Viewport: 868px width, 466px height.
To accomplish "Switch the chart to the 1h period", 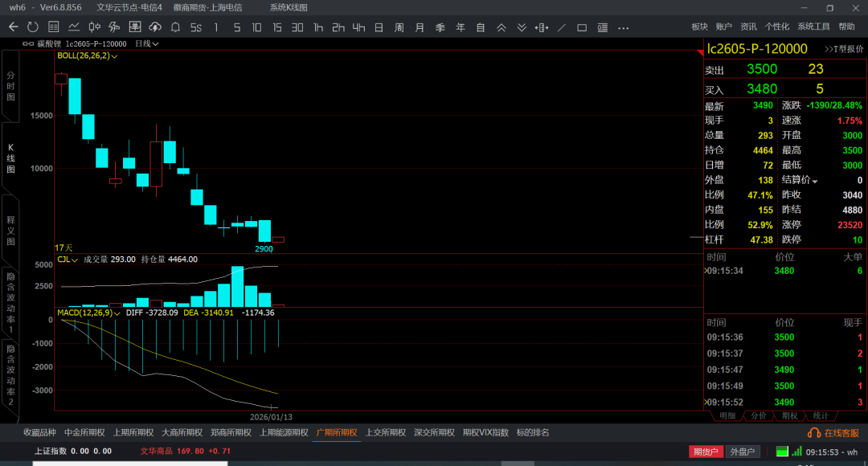I will (x=318, y=27).
